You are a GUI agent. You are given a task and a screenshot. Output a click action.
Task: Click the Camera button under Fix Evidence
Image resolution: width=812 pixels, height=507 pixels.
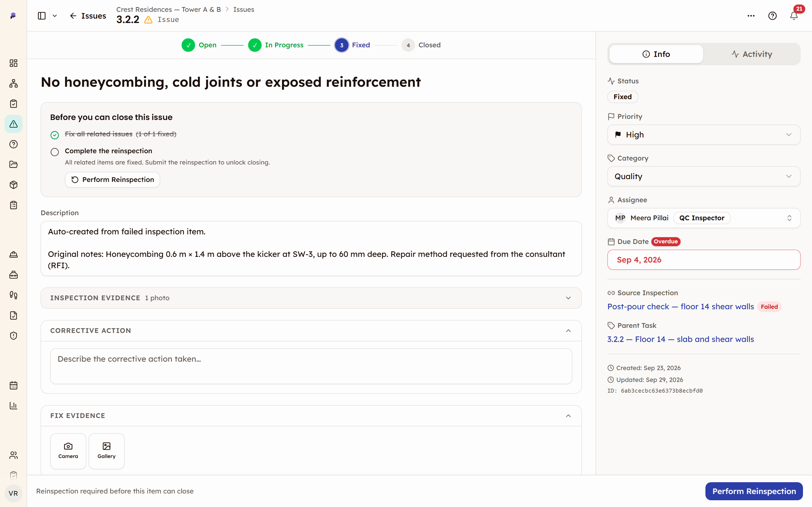(68, 451)
